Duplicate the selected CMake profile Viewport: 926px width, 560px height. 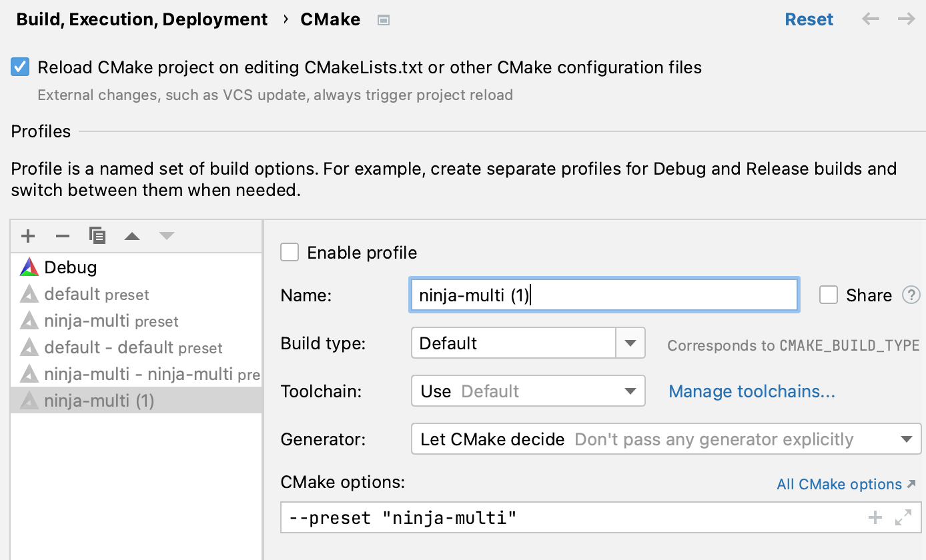pyautogui.click(x=97, y=235)
